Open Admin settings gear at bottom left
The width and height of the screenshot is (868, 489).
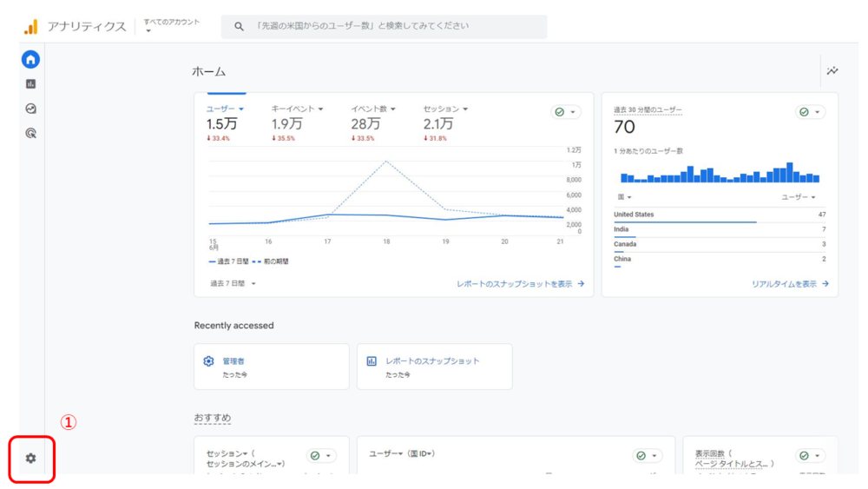31,458
